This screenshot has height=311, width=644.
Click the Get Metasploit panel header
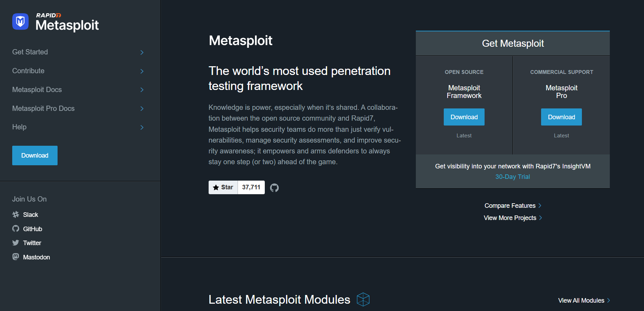pyautogui.click(x=513, y=43)
